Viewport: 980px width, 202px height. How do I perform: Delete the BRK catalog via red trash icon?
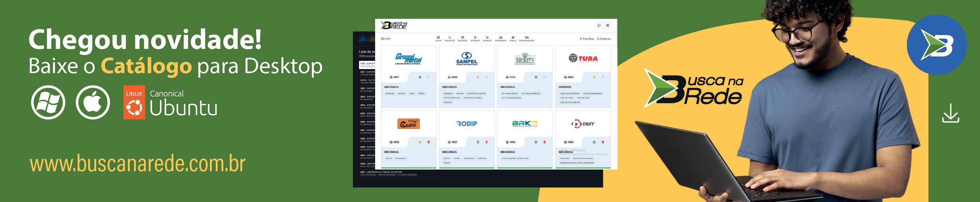(544, 142)
